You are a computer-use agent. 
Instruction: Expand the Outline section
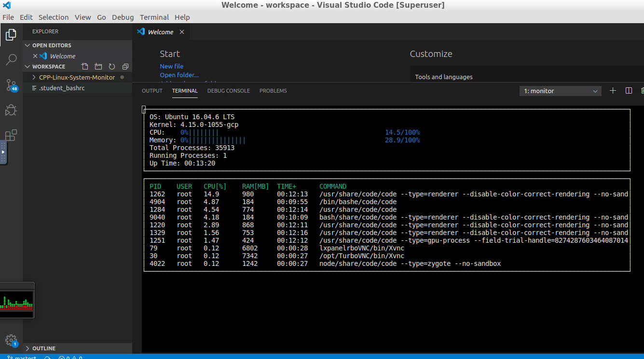[77, 348]
